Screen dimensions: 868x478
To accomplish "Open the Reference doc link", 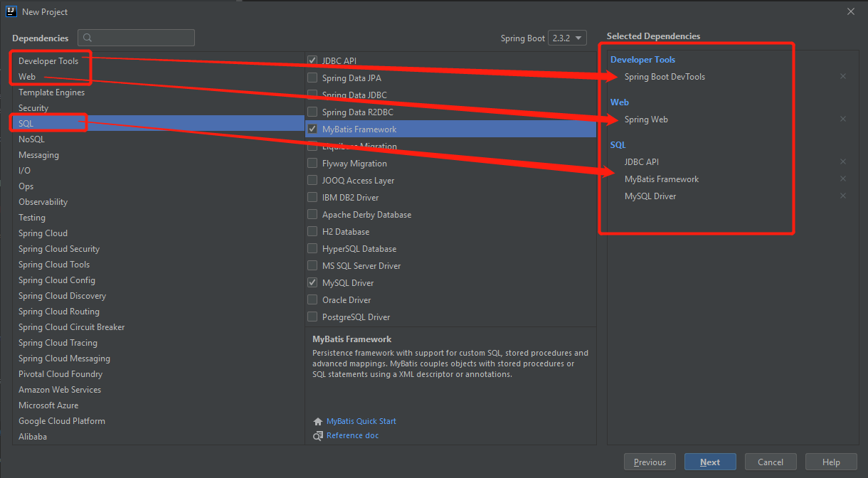I will pos(353,435).
